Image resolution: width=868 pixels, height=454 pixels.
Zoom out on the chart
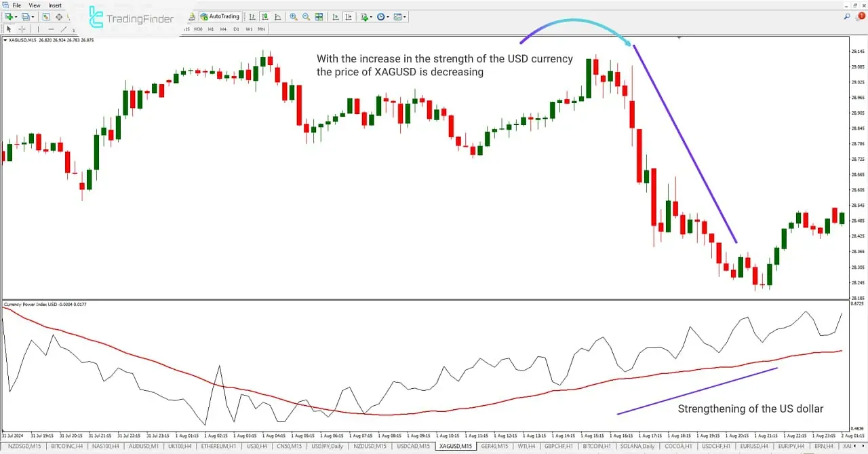point(306,17)
